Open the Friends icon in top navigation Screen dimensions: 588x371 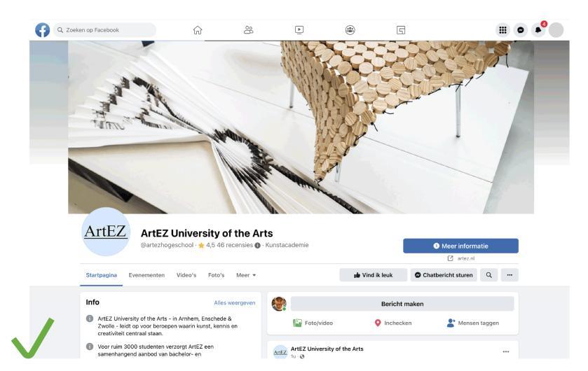[248, 30]
